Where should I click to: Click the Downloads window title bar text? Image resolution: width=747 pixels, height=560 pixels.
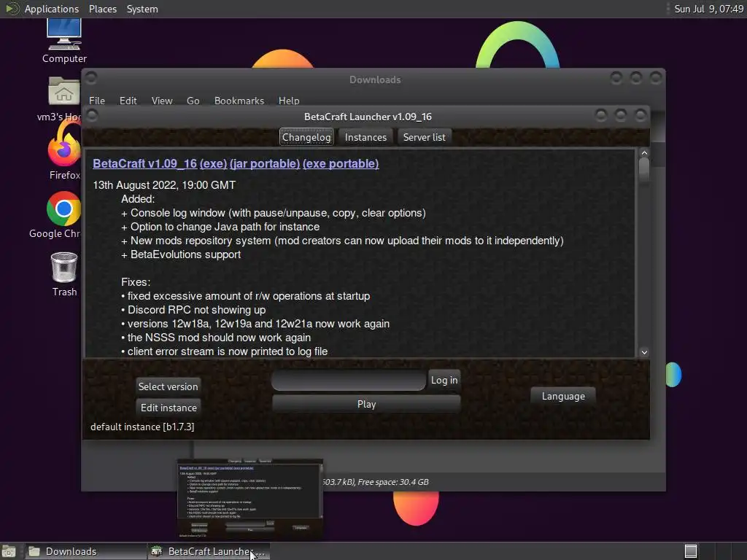[x=375, y=79]
